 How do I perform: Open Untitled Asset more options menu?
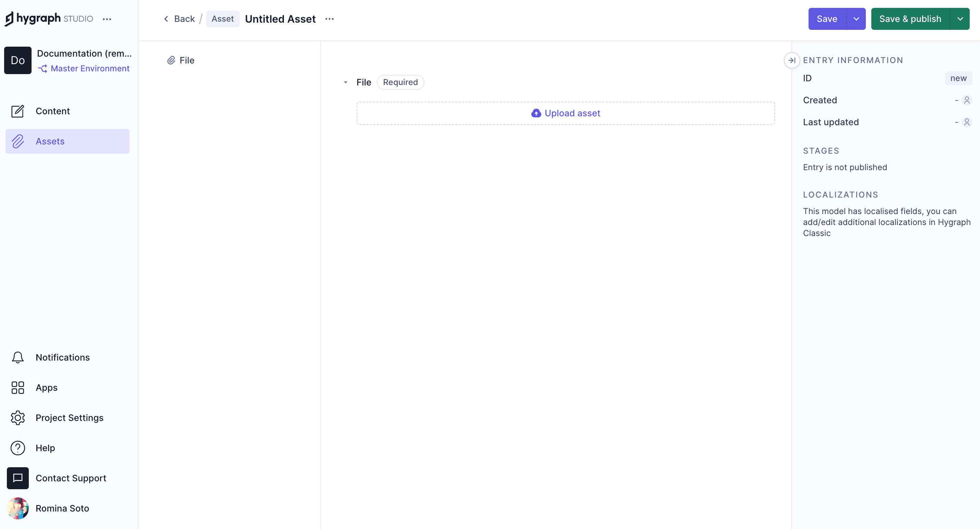pos(330,19)
